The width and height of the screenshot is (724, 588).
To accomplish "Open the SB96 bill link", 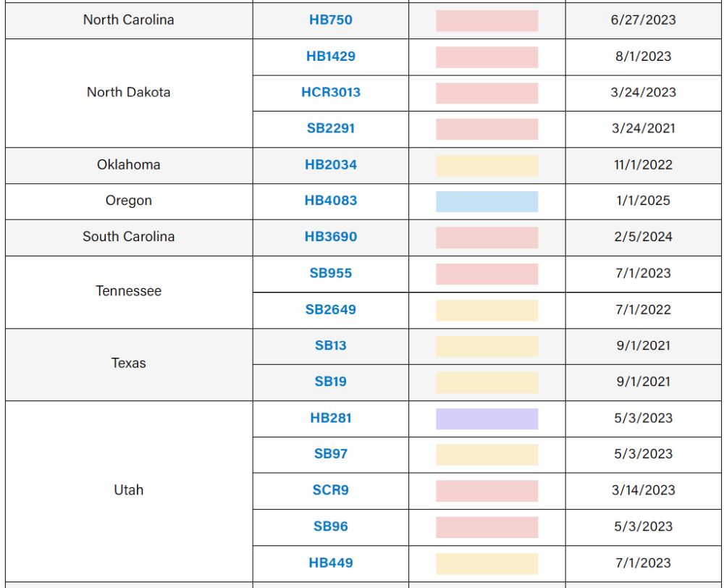I will [x=331, y=526].
